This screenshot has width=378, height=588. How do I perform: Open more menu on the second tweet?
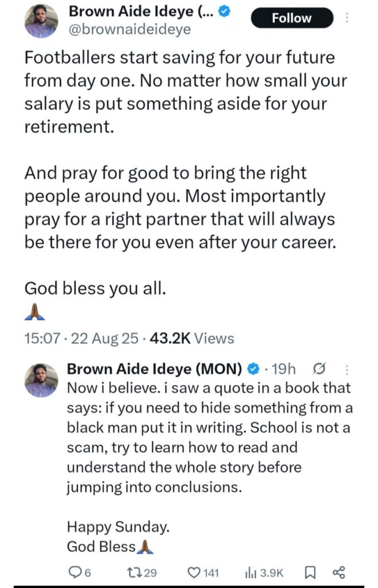pos(346,370)
